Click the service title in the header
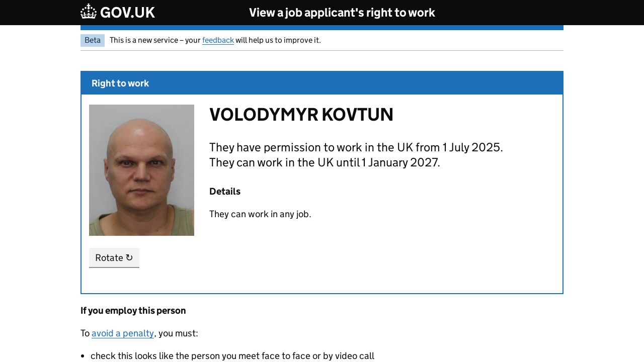This screenshot has height=362, width=644. coord(342,13)
